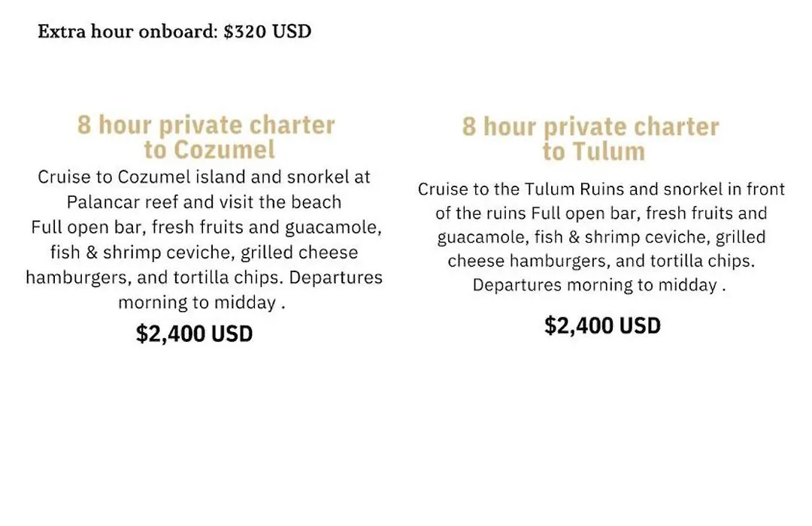The height and width of the screenshot is (526, 812).
Task: Click 'of the ruins Full open bar' Tulum line
Action: 601,213
